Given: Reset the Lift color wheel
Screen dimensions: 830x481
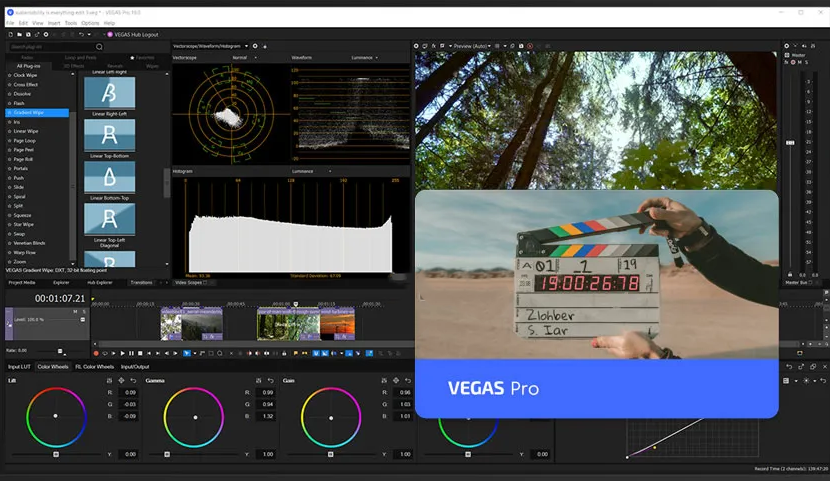Looking at the screenshot, I should click(x=133, y=380).
